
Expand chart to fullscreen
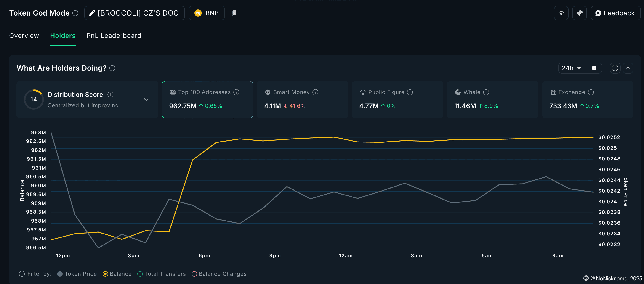[x=615, y=68]
